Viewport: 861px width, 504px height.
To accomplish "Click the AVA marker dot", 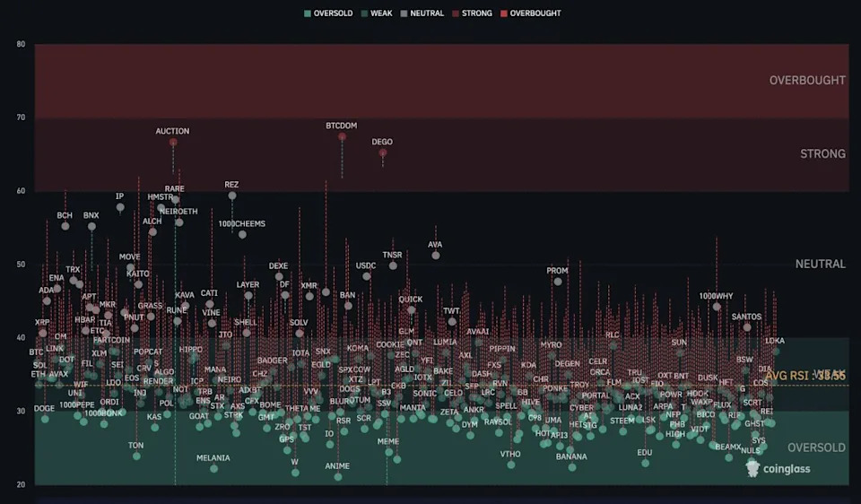I will coord(436,256).
